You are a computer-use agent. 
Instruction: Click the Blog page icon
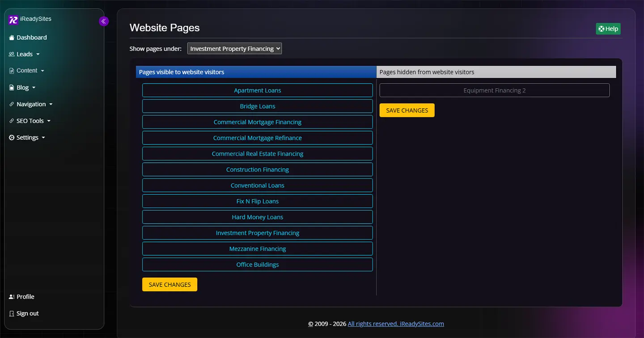pyautogui.click(x=12, y=88)
